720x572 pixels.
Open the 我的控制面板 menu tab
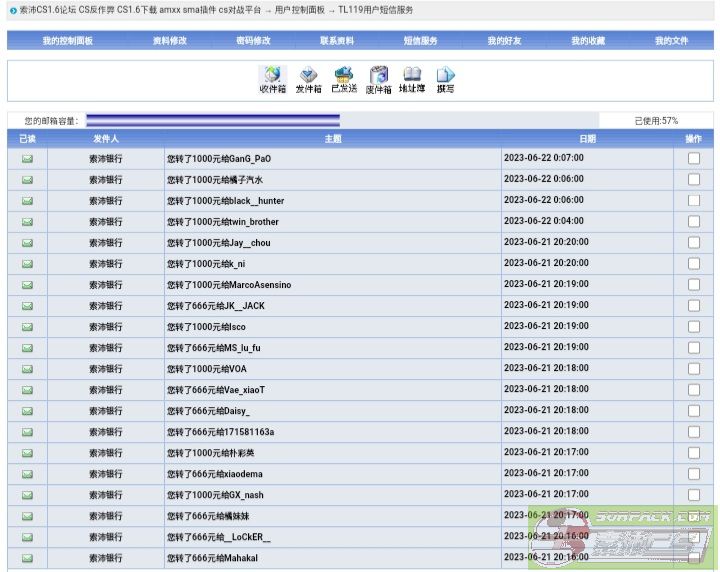click(67, 41)
